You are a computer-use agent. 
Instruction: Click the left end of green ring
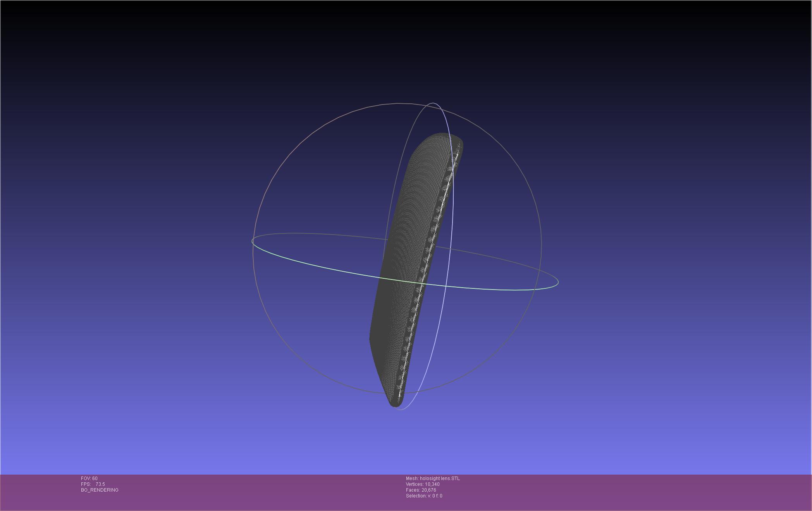click(252, 242)
